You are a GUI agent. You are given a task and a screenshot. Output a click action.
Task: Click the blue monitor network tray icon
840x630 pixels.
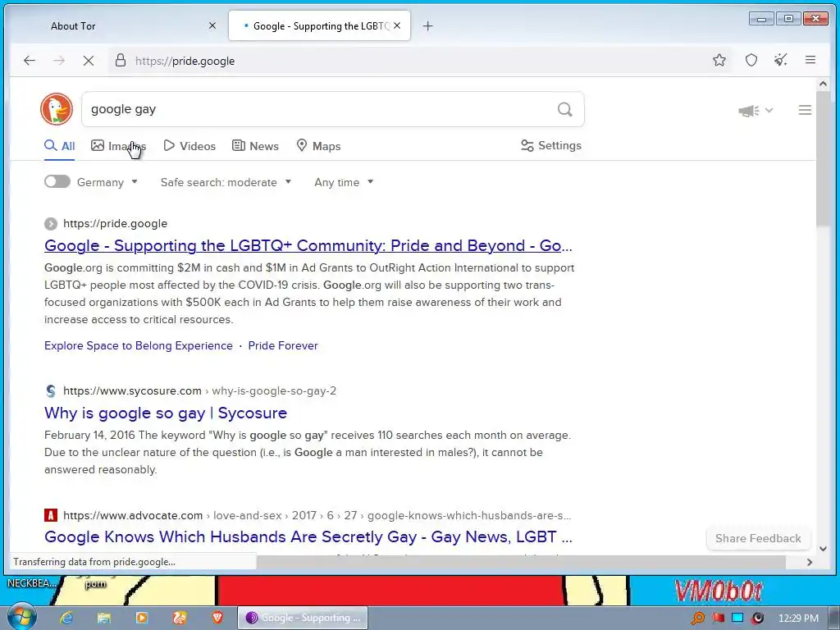[x=737, y=618]
